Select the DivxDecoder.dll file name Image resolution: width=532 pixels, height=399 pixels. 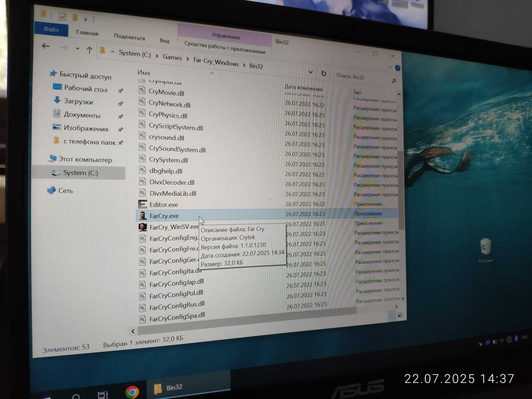[172, 182]
